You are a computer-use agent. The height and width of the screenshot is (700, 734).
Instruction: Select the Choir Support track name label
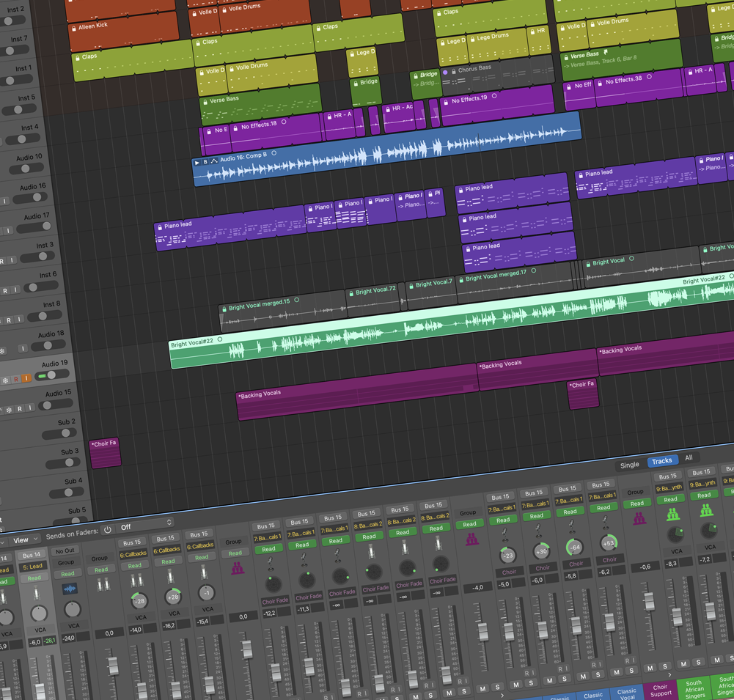click(661, 690)
